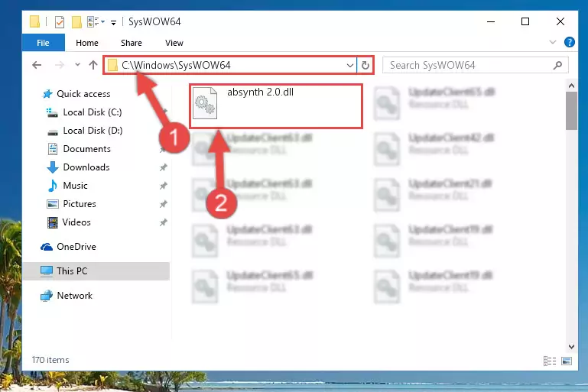Switch to the Home ribbon tab
The image size is (588, 392).
point(87,43)
